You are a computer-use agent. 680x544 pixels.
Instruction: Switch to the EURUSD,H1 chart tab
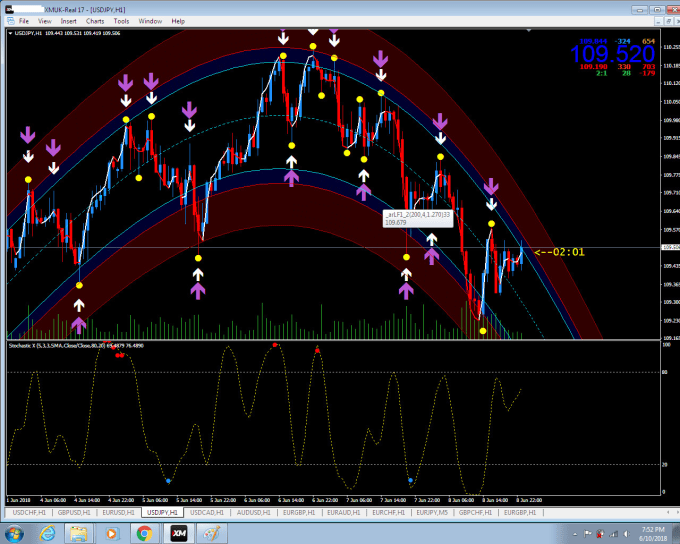(x=119, y=512)
